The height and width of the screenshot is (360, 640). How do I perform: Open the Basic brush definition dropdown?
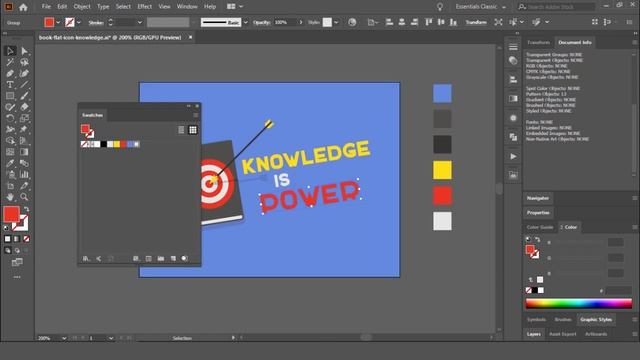pyautogui.click(x=245, y=22)
